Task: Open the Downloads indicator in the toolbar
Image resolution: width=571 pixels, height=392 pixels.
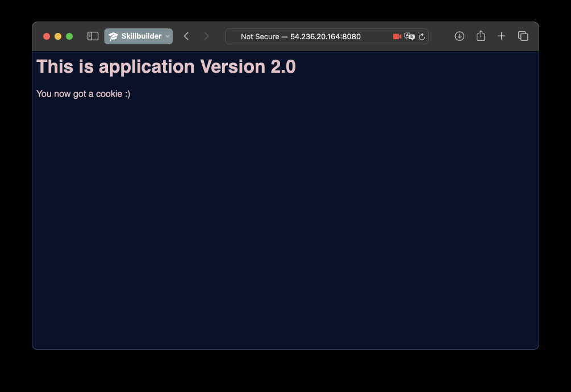Action: [x=459, y=36]
